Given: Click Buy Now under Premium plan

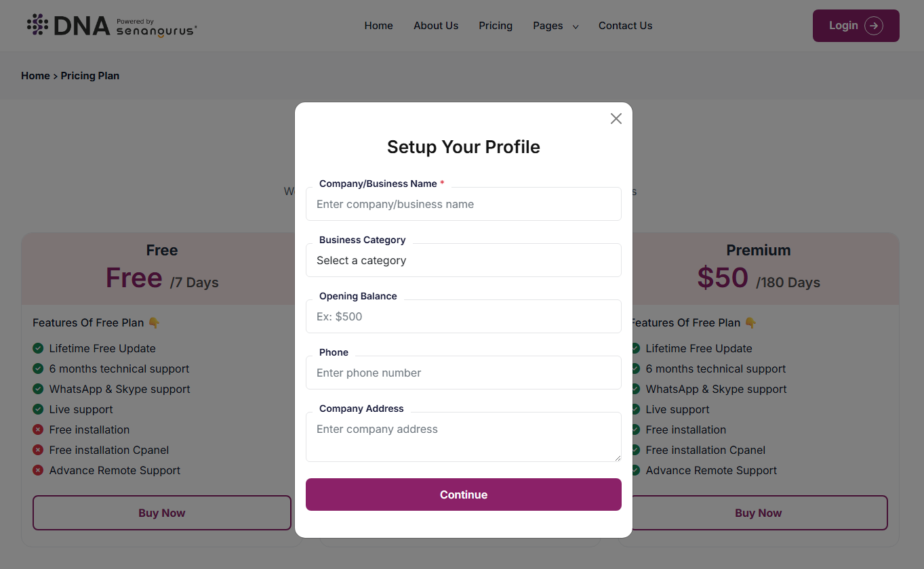Looking at the screenshot, I should coord(758,513).
